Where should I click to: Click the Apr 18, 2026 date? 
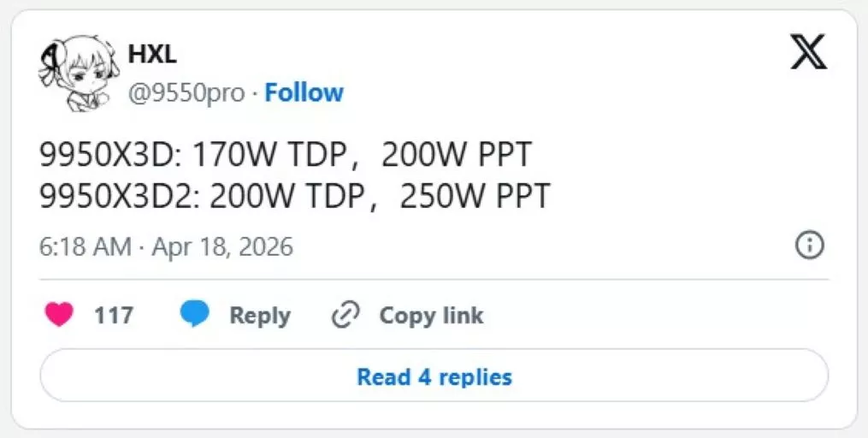tap(222, 247)
